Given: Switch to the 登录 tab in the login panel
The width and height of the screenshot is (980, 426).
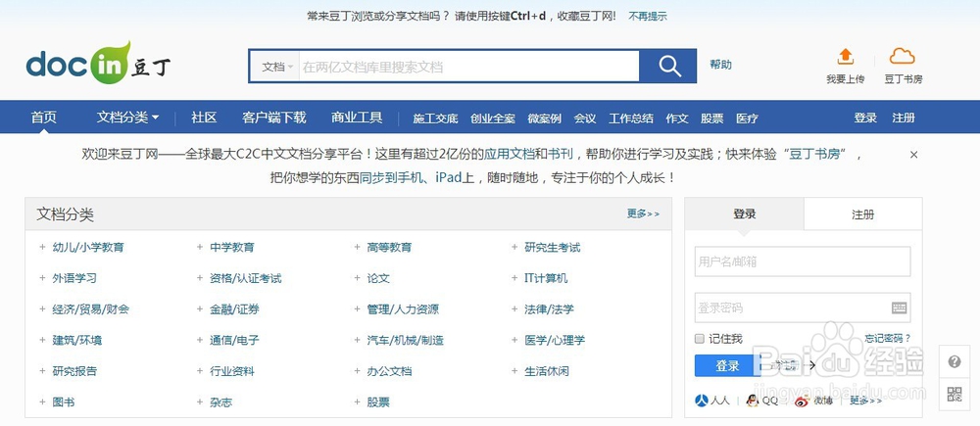Looking at the screenshot, I should click(x=745, y=213).
